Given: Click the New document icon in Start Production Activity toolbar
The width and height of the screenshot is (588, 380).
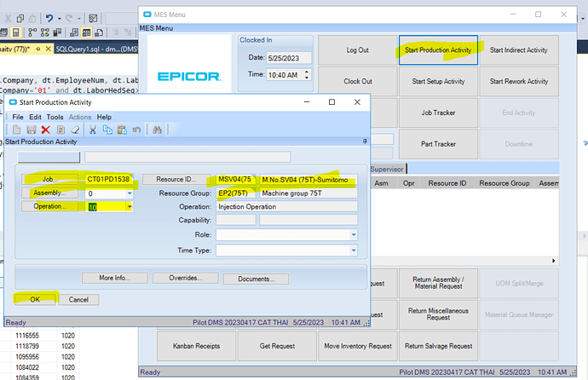Looking at the screenshot, I should pyautogui.click(x=16, y=130).
